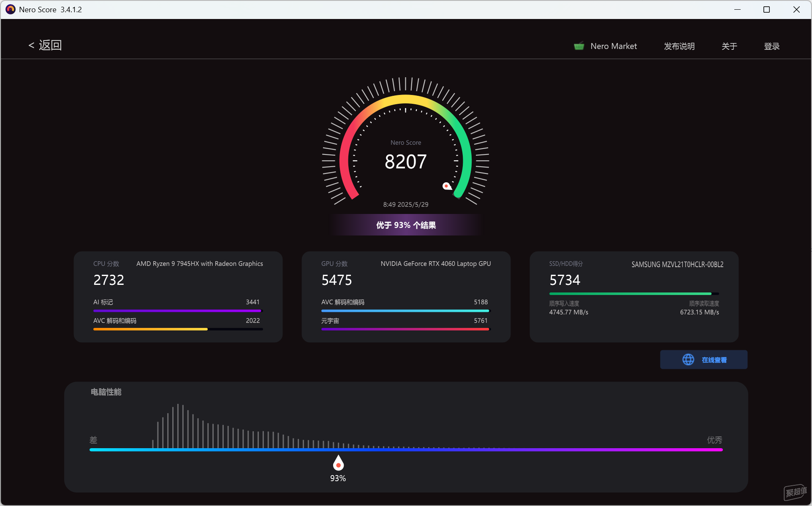
Task: Click the 93% label under the marker
Action: point(338,478)
